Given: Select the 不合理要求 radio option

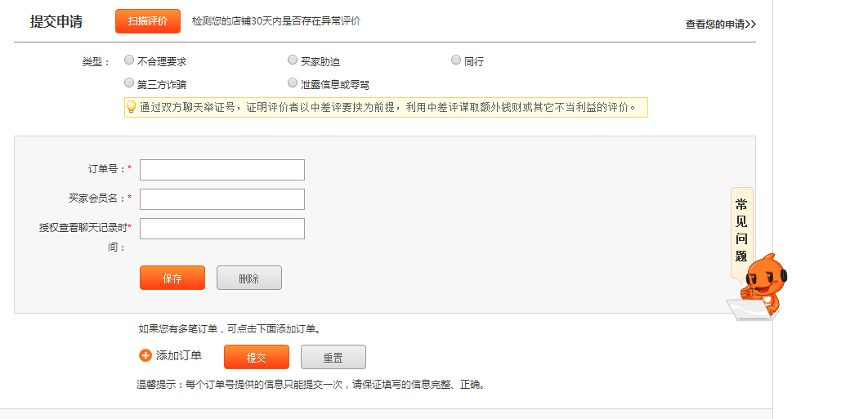Looking at the screenshot, I should [x=129, y=60].
